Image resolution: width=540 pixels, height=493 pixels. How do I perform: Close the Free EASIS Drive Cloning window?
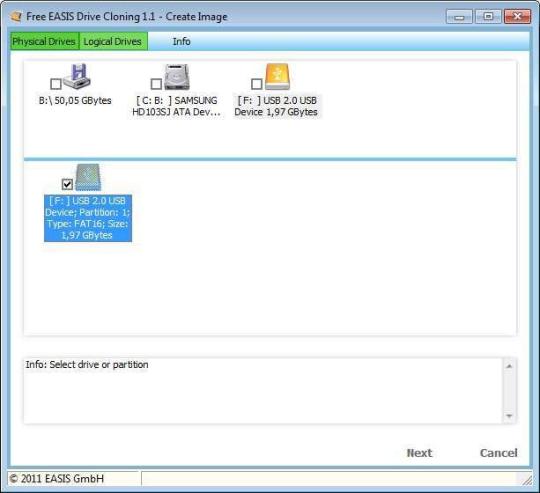point(517,17)
